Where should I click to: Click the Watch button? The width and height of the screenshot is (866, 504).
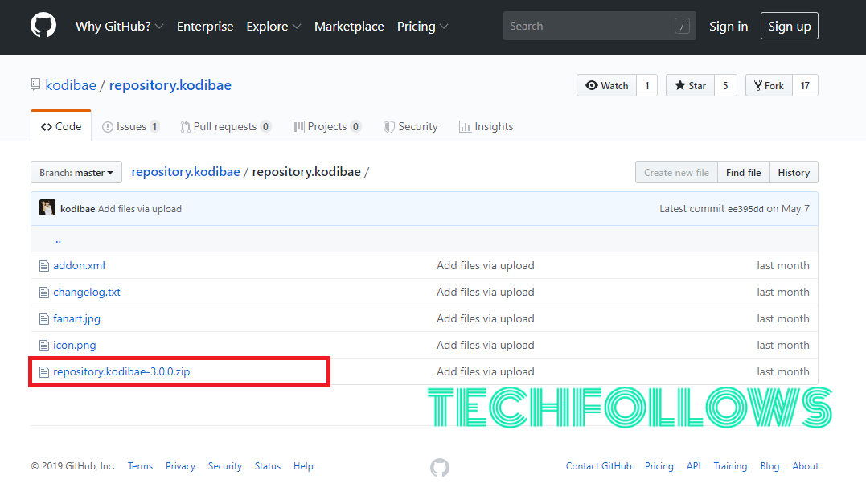(606, 85)
